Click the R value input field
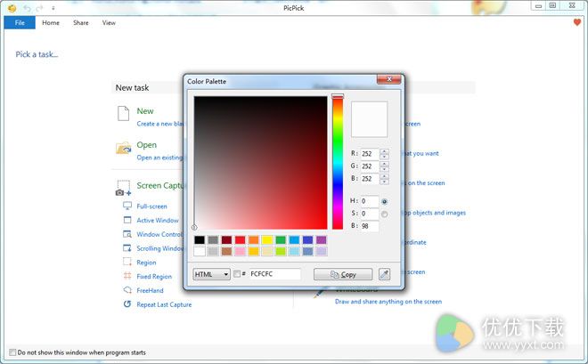This screenshot has width=588, height=364. coord(370,154)
